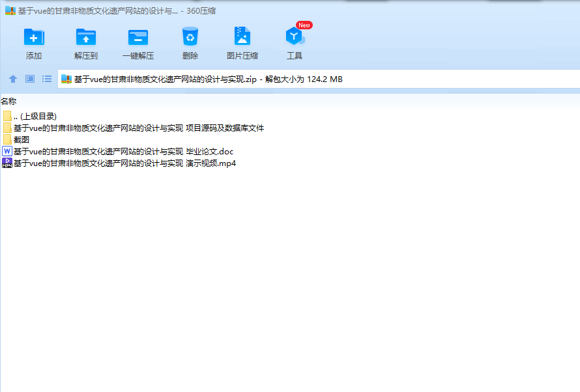Image resolution: width=580 pixels, height=392 pixels.
Task: Select the 截图 folder name
Action: coord(22,139)
